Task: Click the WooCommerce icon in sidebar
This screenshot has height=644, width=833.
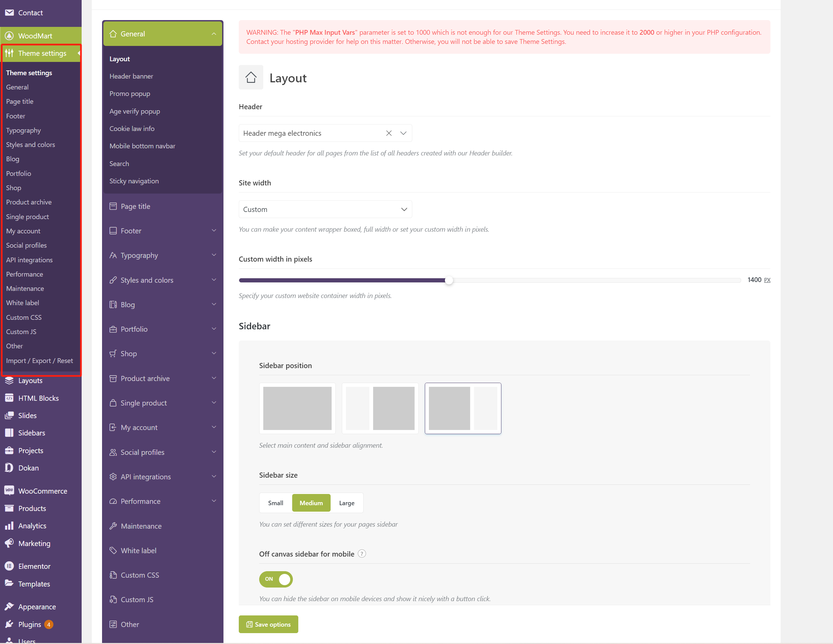Action: pyautogui.click(x=10, y=491)
